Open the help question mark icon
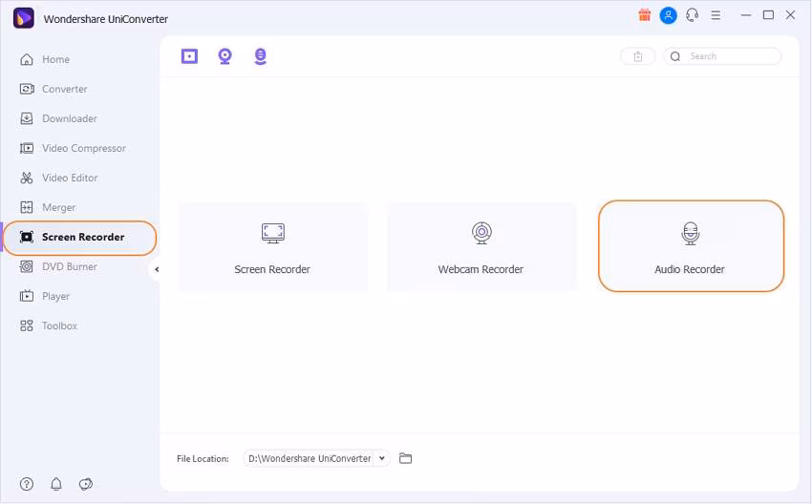 [x=27, y=484]
